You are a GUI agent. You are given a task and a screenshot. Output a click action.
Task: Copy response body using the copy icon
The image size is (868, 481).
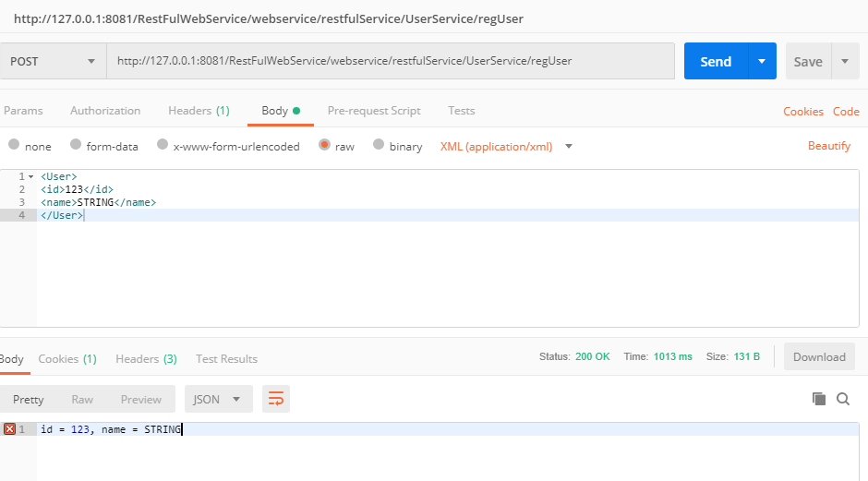click(818, 399)
